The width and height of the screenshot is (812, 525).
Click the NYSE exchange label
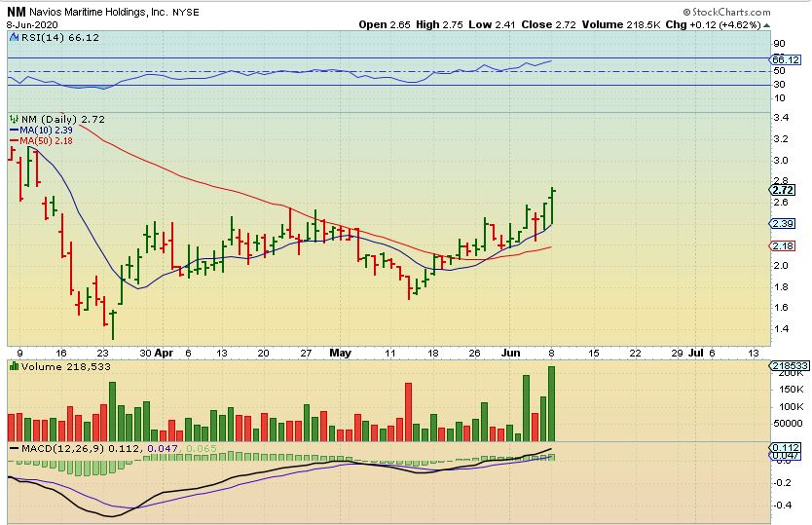[186, 12]
